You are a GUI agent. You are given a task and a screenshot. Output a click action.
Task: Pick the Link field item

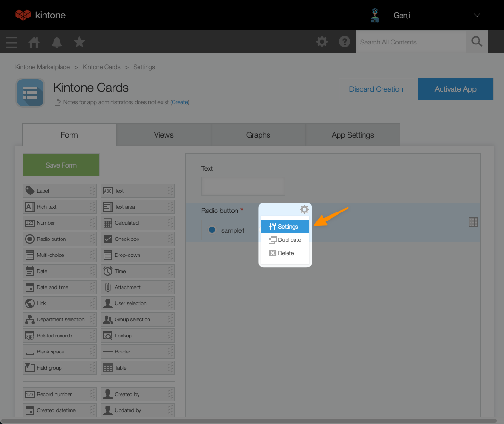tap(60, 303)
